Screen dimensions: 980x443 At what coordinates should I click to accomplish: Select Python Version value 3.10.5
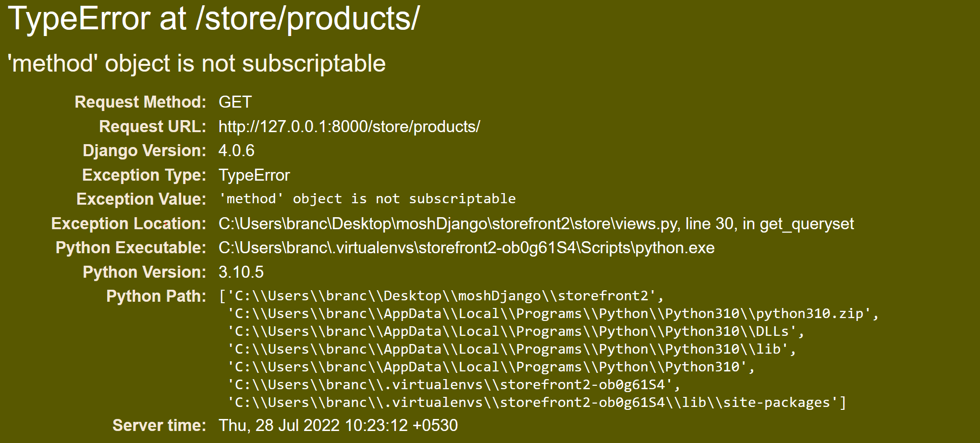(x=241, y=272)
